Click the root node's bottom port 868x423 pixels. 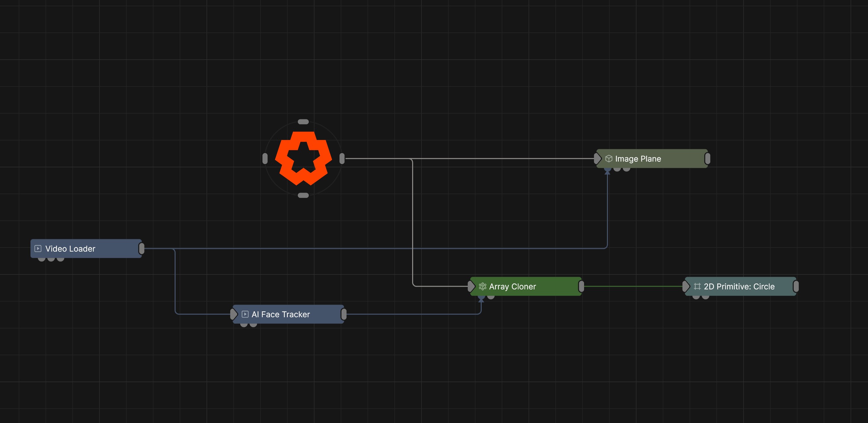pos(303,196)
